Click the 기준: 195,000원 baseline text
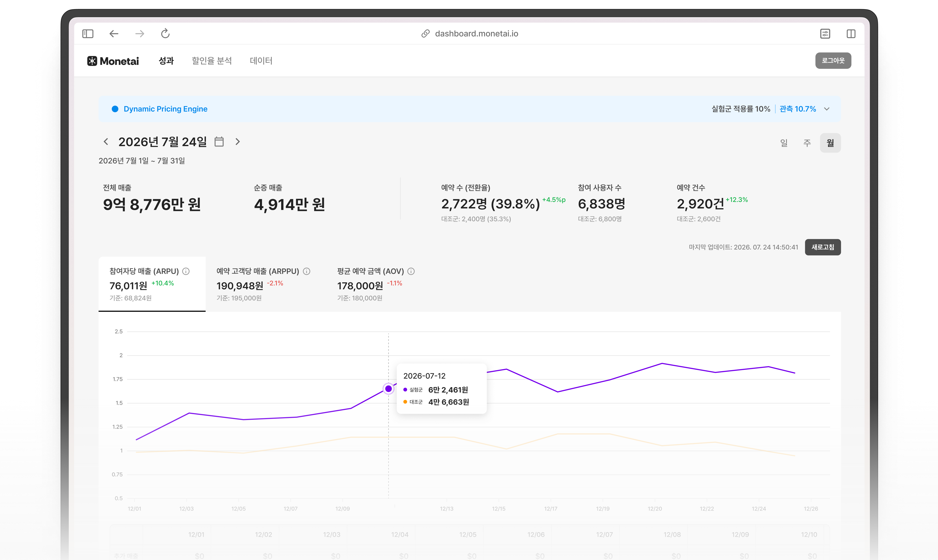Screen dimensions: 938x560 [x=239, y=298]
